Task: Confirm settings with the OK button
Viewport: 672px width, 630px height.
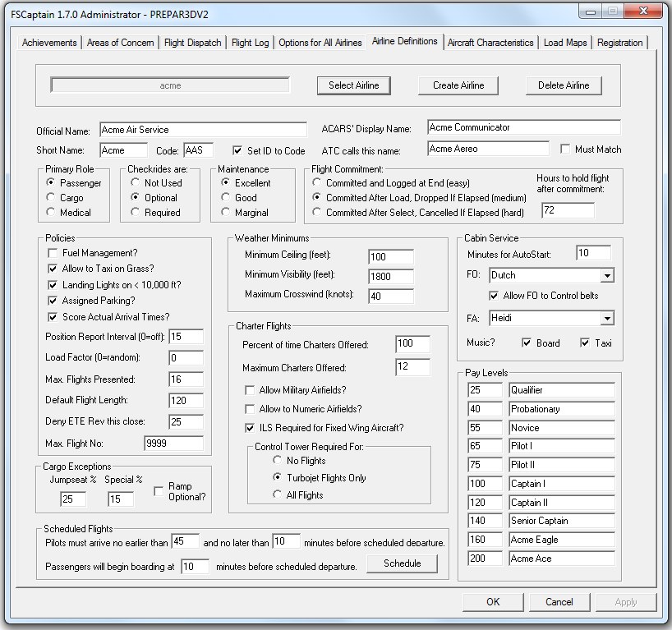Action: [x=493, y=602]
